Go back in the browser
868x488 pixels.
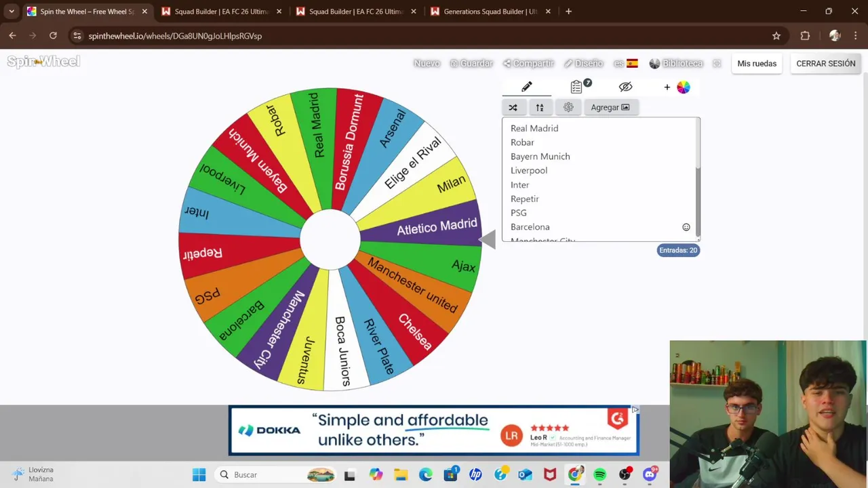point(12,36)
